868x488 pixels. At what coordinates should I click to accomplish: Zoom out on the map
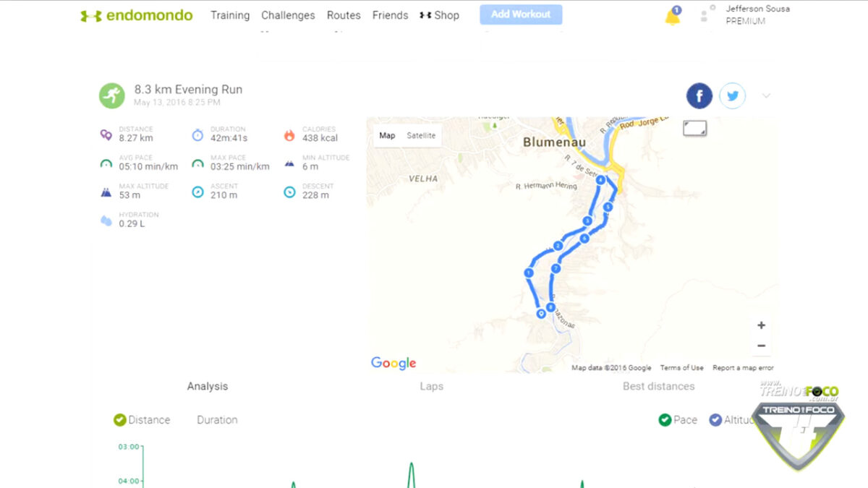[x=761, y=346]
